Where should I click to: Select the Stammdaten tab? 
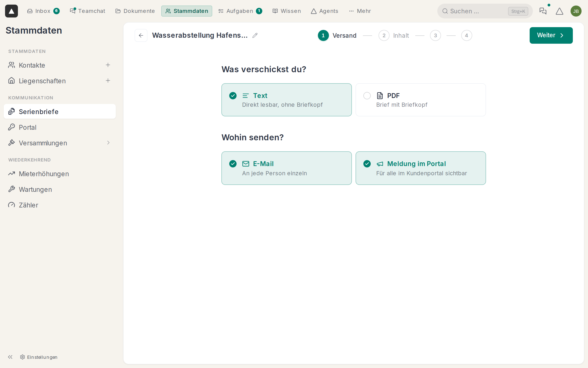pyautogui.click(x=187, y=11)
